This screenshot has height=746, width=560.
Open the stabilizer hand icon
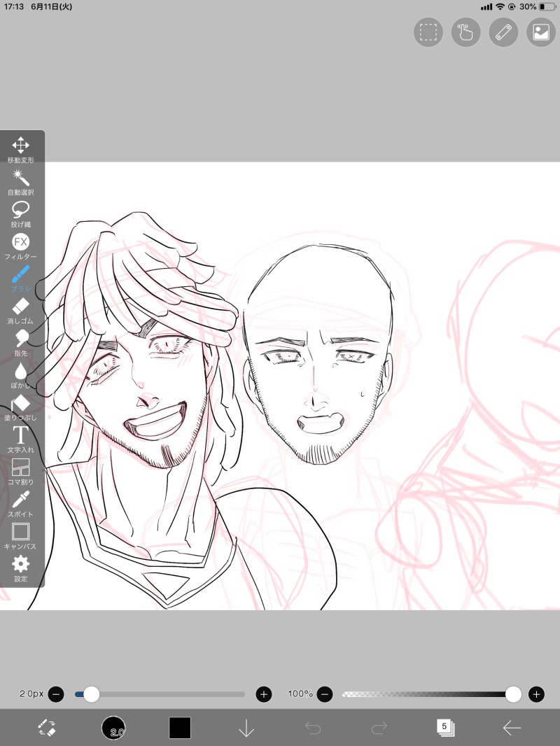465,32
